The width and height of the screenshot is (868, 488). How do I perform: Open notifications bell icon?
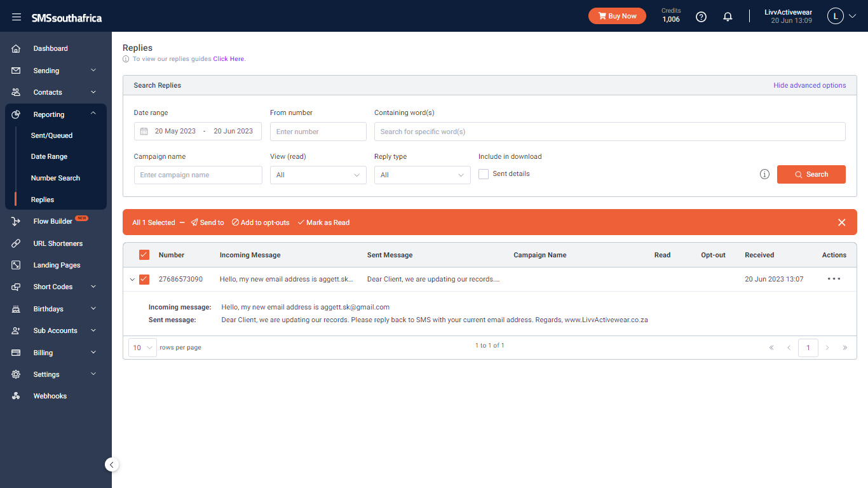click(x=728, y=17)
